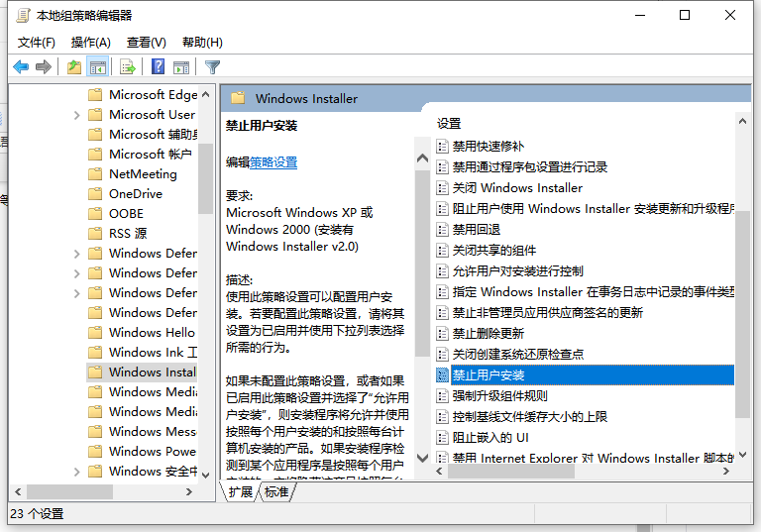Switch to the 标准 tab
The width and height of the screenshot is (761, 532).
pos(276,491)
